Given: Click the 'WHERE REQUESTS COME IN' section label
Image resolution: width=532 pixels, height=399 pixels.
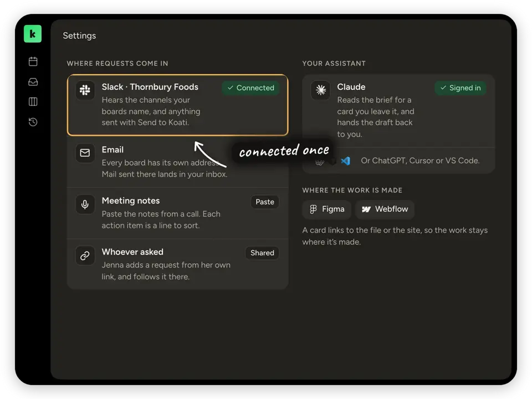Looking at the screenshot, I should pos(117,63).
